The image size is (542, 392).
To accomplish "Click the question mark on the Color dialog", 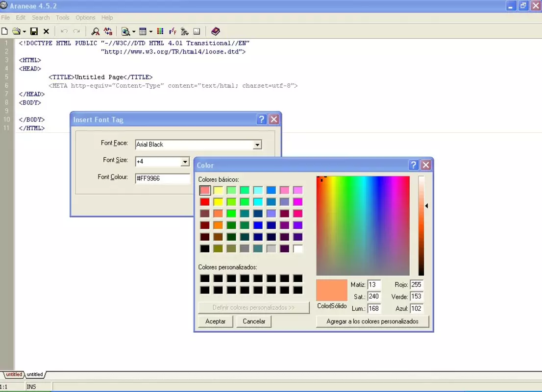I will [x=414, y=165].
